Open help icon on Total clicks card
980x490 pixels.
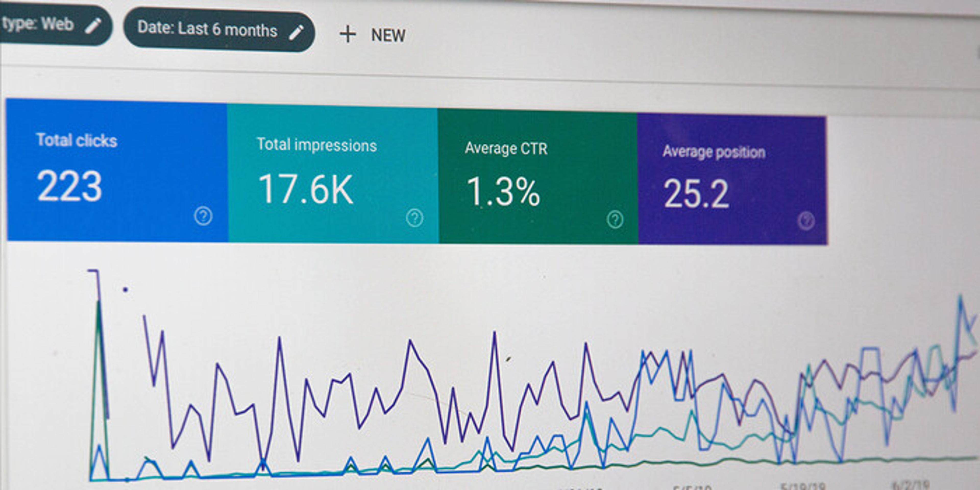203,216
